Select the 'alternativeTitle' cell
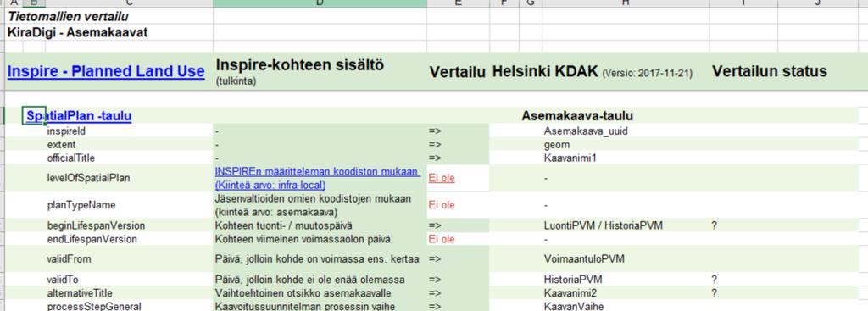Viewport: 868px width, 311px height. click(x=80, y=292)
